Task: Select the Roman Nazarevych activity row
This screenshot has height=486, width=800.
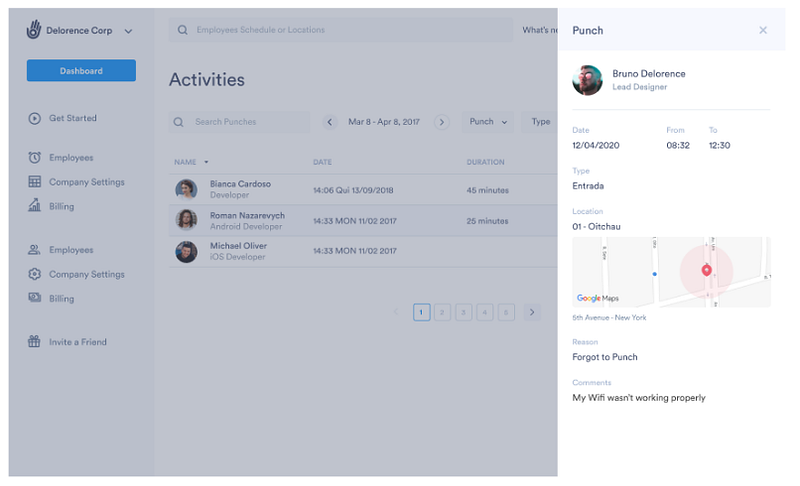Action: (x=363, y=221)
